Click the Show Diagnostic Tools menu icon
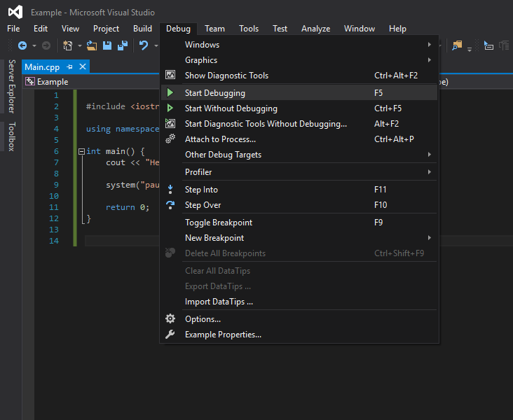The height and width of the screenshot is (420, 513). pyautogui.click(x=170, y=75)
